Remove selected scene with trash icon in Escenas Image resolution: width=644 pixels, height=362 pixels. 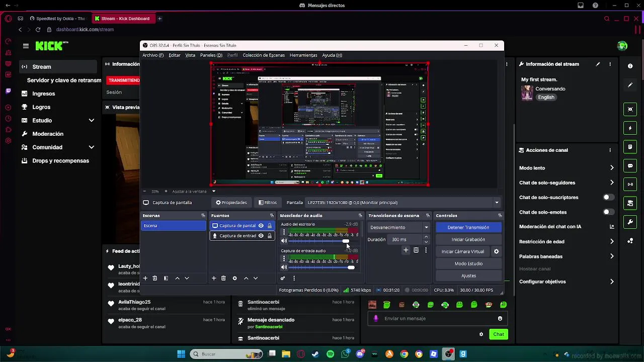(x=155, y=278)
